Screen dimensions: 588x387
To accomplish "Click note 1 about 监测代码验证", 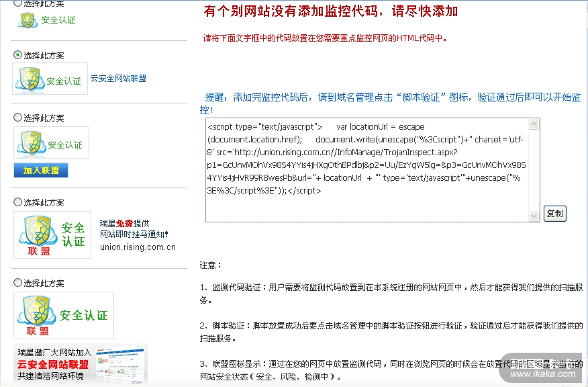I will tap(391, 294).
